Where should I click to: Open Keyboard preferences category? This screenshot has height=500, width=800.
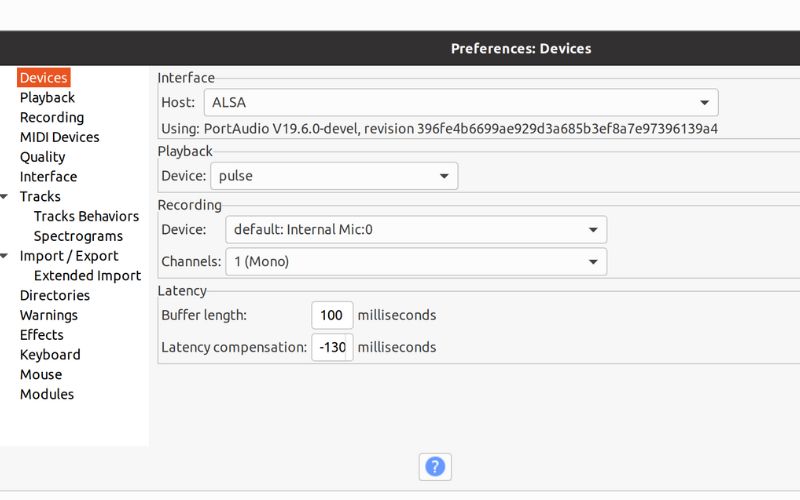pos(50,355)
